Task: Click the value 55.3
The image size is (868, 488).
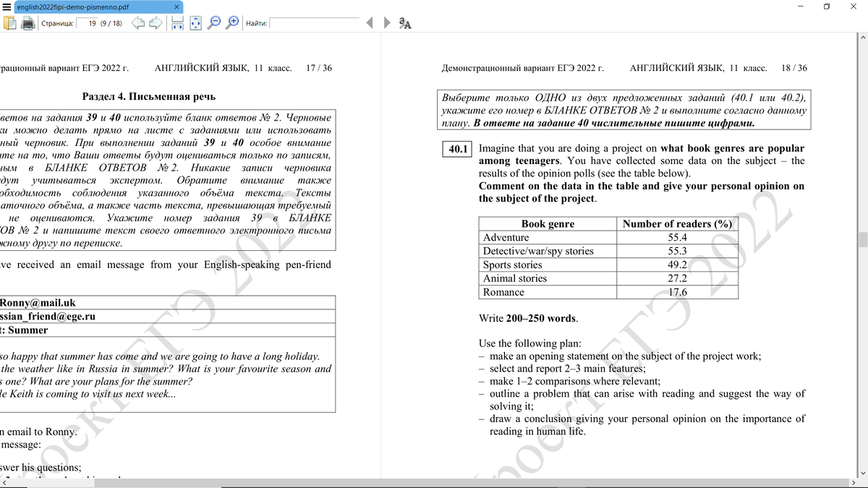Action: 677,251
